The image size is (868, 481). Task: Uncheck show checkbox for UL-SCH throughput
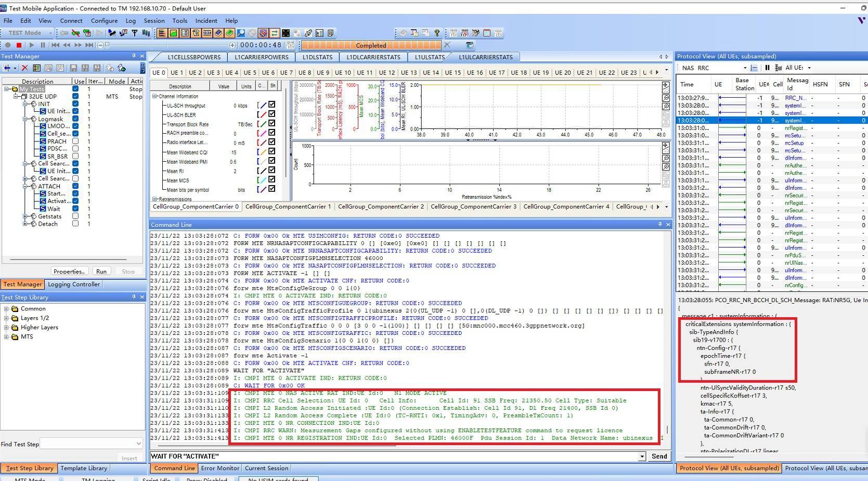[x=272, y=105]
